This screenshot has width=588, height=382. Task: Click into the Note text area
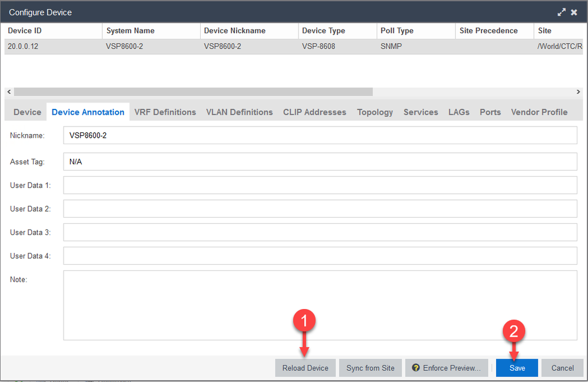click(x=320, y=305)
